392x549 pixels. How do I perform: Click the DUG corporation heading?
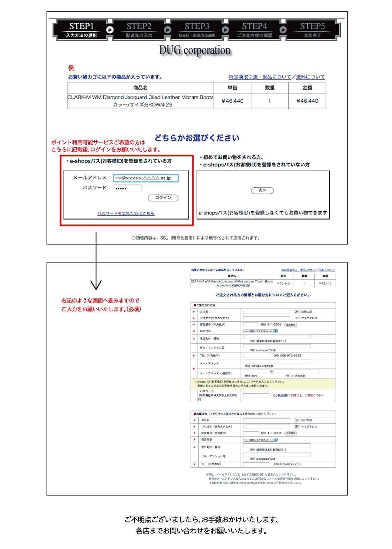[195, 50]
